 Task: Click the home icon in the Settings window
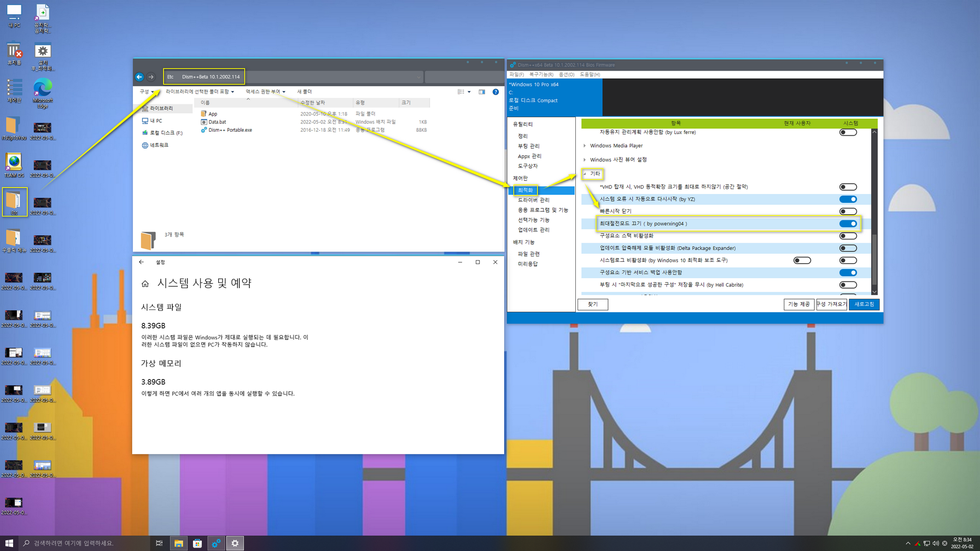(x=145, y=284)
